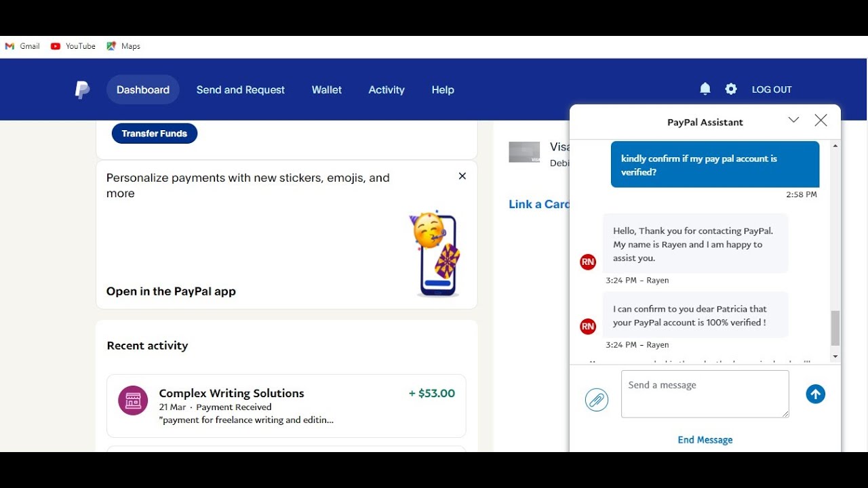The image size is (868, 488).
Task: Click the LOG OUT link
Action: 772,89
